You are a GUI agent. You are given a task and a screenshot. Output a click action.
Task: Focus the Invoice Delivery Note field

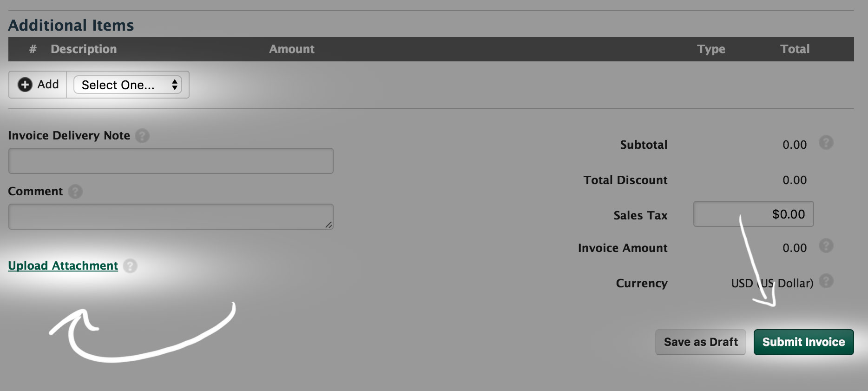pos(171,161)
